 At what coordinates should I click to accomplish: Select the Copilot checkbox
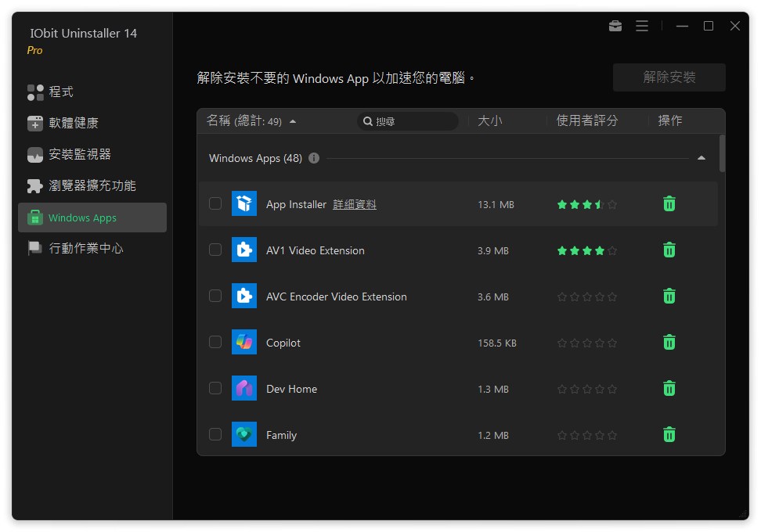click(215, 342)
